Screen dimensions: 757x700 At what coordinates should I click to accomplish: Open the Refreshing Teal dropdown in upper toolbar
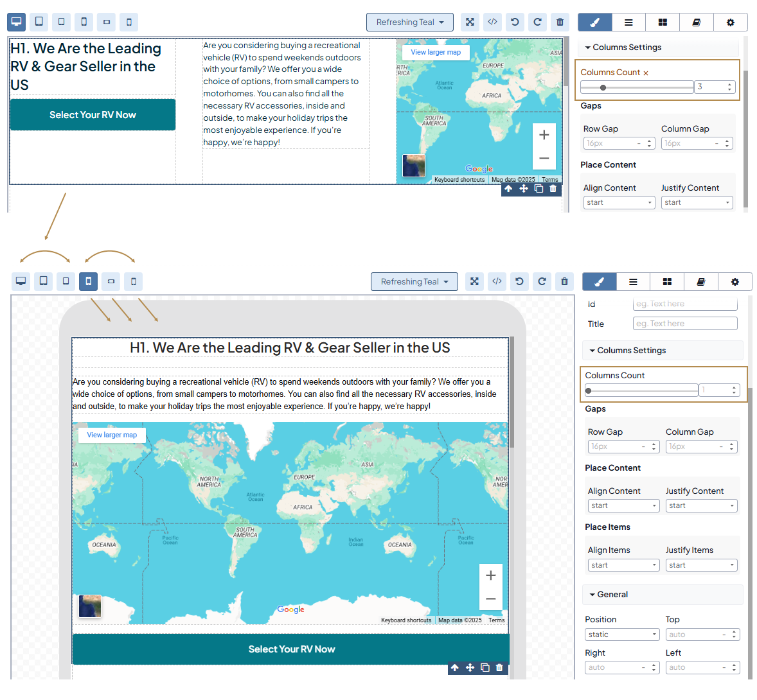tap(409, 22)
